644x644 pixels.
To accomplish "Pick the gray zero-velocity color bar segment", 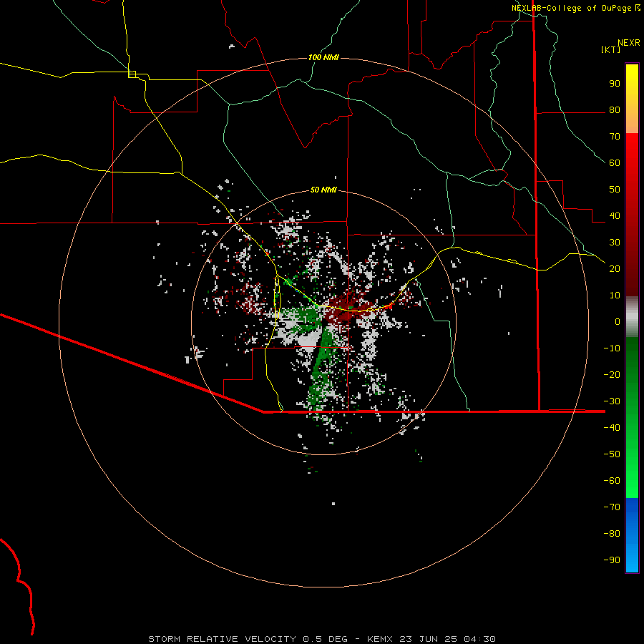I will pyautogui.click(x=632, y=317).
